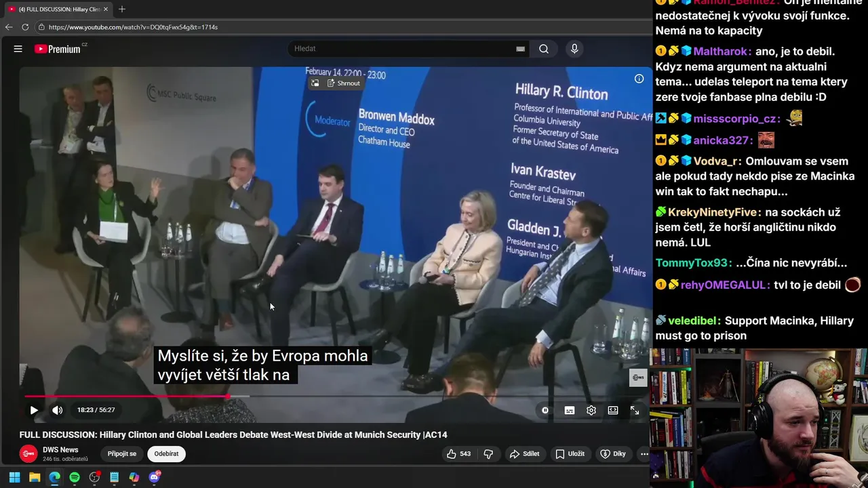The width and height of the screenshot is (868, 488).
Task: Open File Explorer from the taskbar
Action: (x=35, y=477)
